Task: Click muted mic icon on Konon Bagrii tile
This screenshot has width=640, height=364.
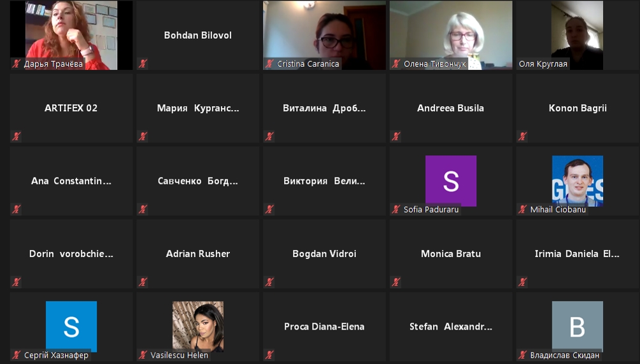Action: pyautogui.click(x=522, y=136)
